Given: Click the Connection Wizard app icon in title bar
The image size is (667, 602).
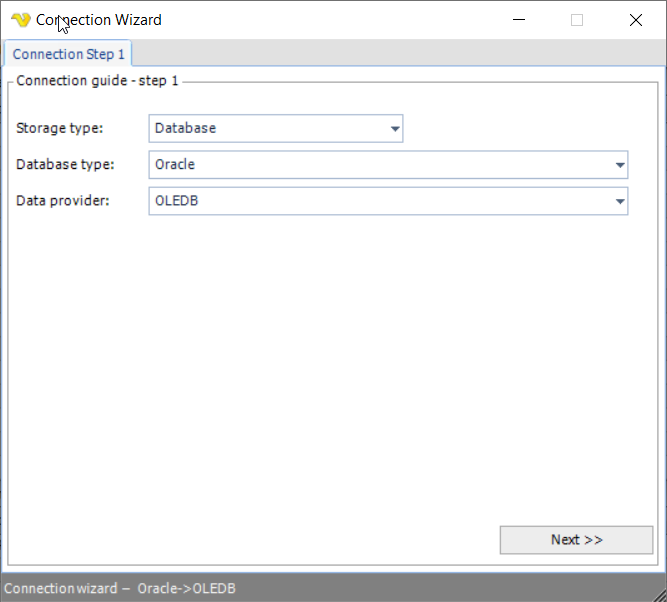Looking at the screenshot, I should coord(21,20).
